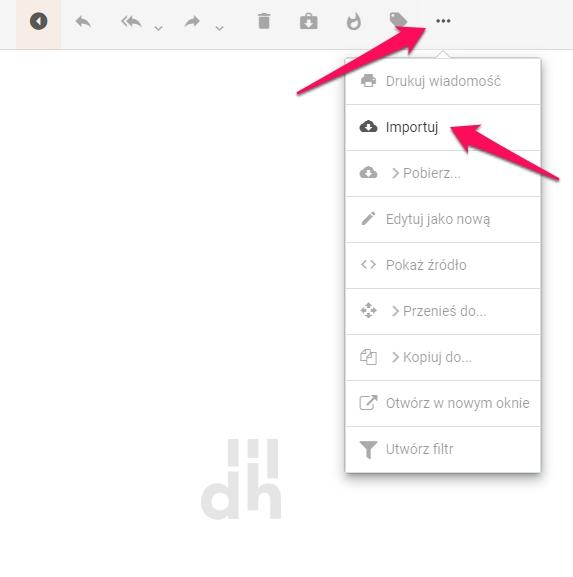Select the Importuj menu entry

pos(443,127)
